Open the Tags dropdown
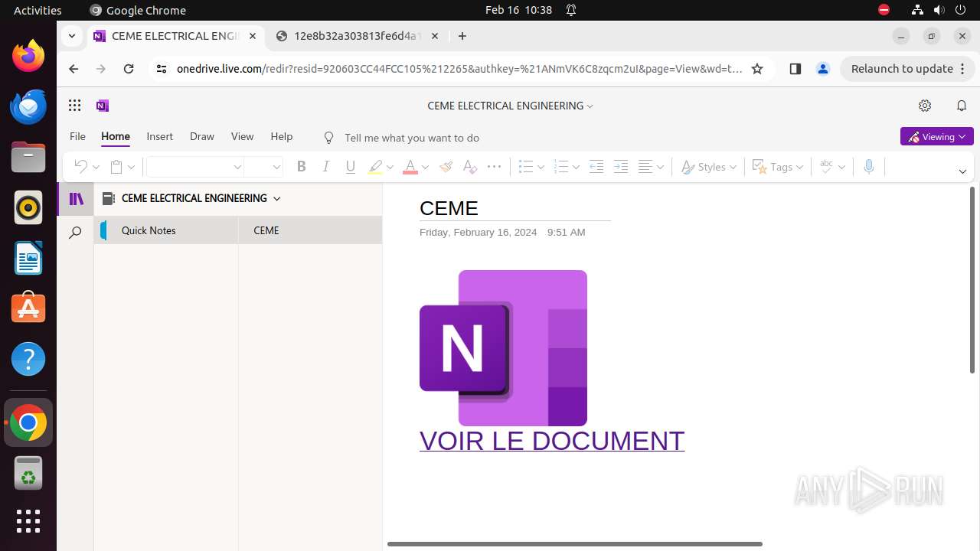The width and height of the screenshot is (980, 551). [x=778, y=167]
